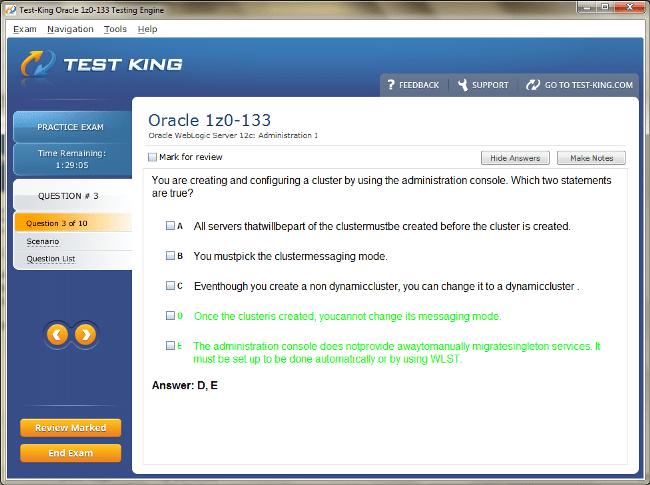Open the Navigation menu
The width and height of the screenshot is (650, 485).
tap(70, 29)
